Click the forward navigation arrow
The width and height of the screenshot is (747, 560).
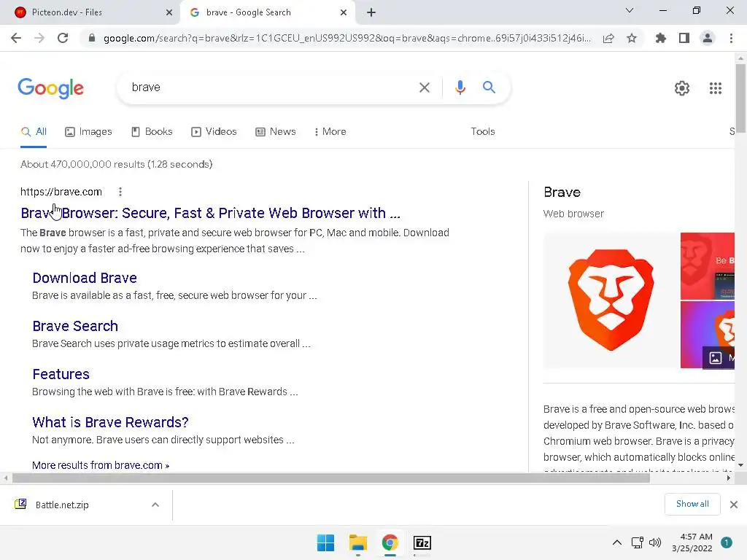pyautogui.click(x=39, y=38)
